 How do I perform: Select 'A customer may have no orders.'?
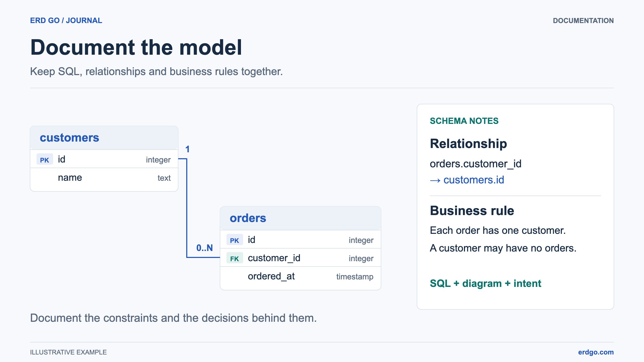pos(503,248)
